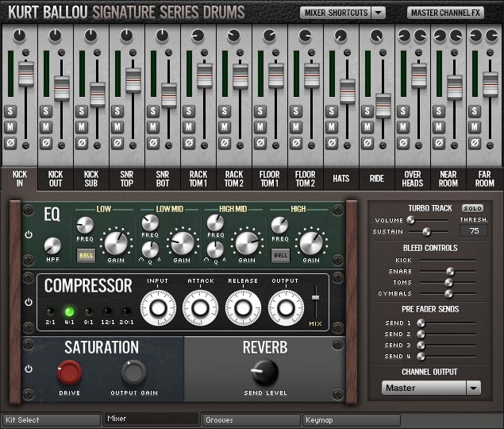Mute the Rack Tom 1 channel
The height and width of the screenshot is (429, 504).
coord(189,127)
